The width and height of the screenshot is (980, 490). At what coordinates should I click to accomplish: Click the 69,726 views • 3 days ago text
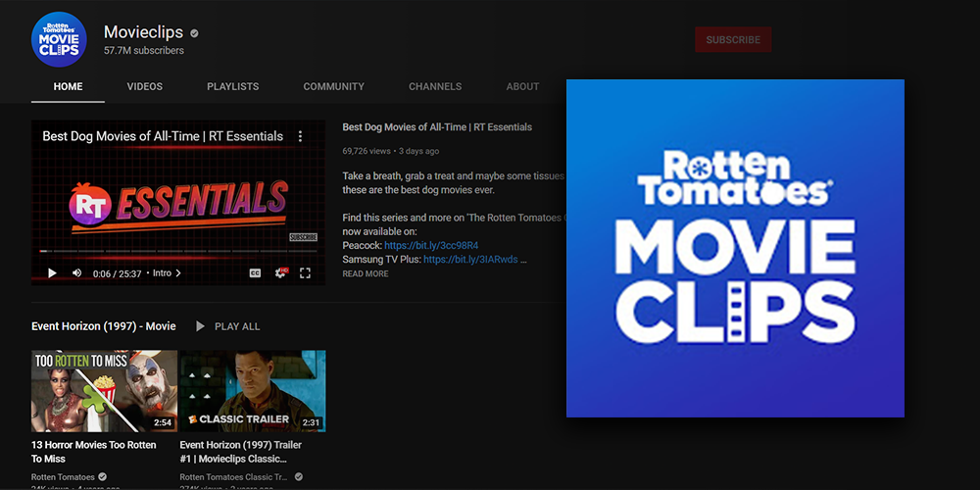[x=391, y=151]
